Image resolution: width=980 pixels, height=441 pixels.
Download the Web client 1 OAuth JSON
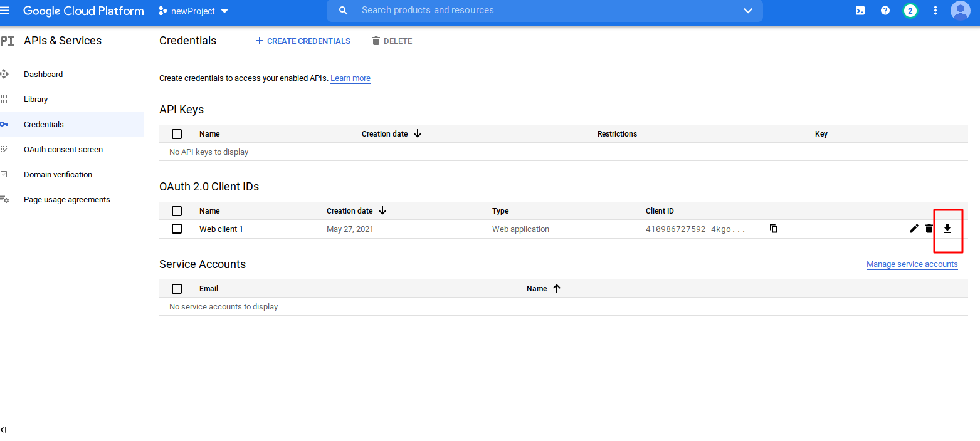click(x=947, y=229)
